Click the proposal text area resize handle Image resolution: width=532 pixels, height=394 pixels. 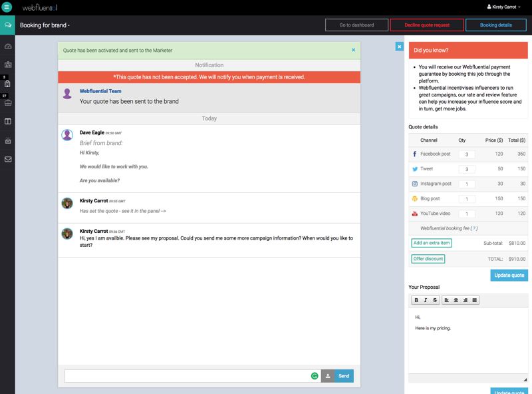coord(525,379)
